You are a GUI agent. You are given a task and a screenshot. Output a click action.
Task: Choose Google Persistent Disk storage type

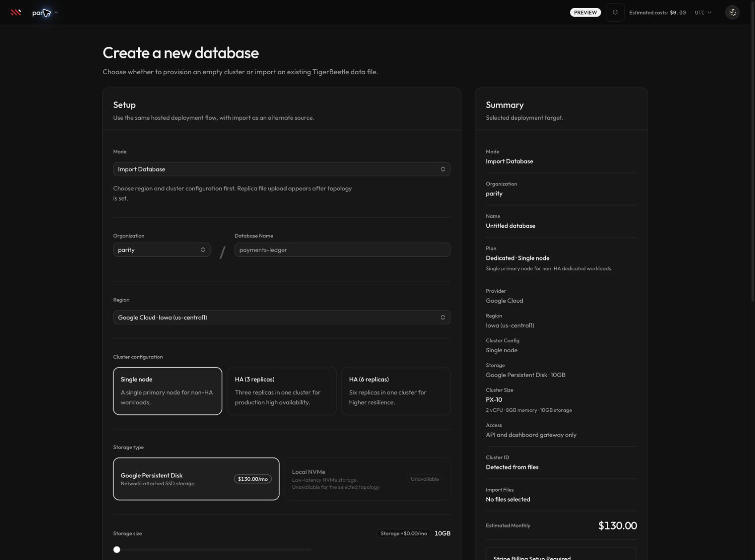tap(196, 479)
